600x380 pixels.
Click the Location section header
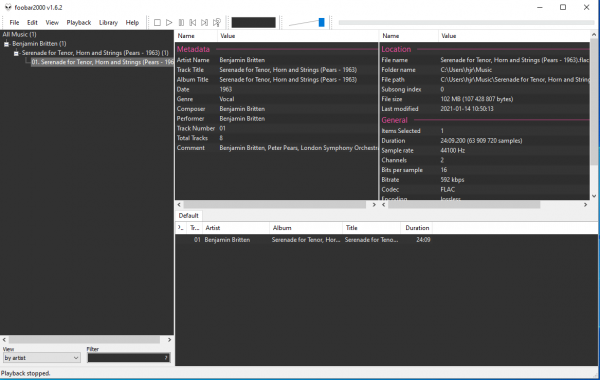396,49
